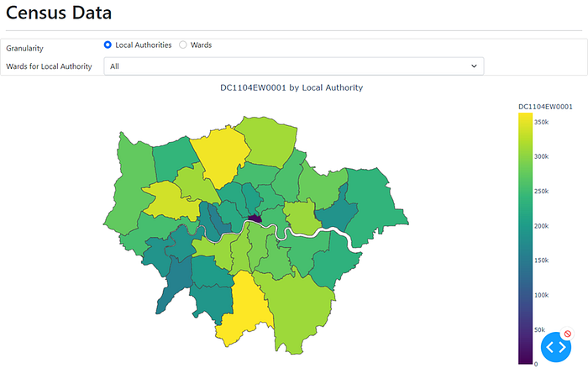Click the dark purple City of London region

point(255,218)
